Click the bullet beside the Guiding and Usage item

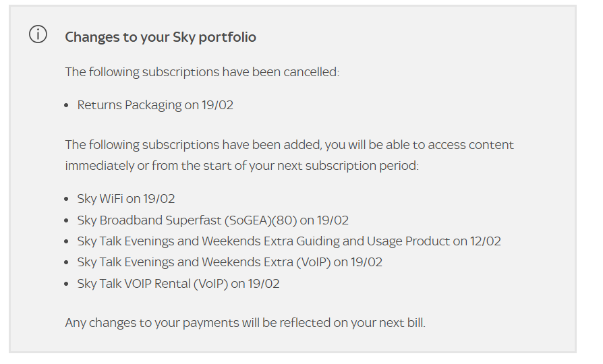(67, 242)
